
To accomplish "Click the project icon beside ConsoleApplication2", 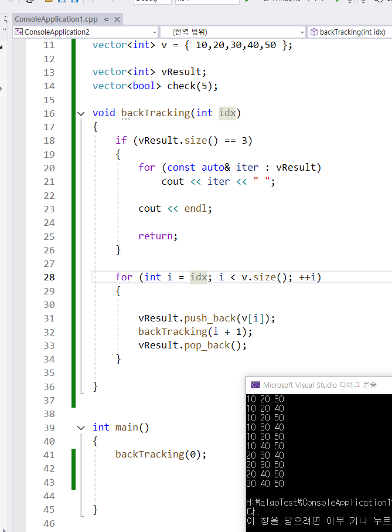I will 19,32.
